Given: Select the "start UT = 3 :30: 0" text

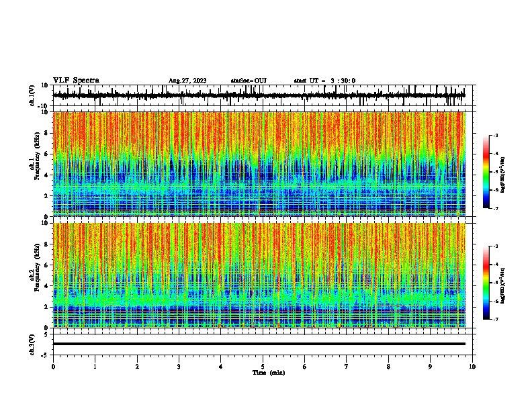Looking at the screenshot, I should [324, 81].
